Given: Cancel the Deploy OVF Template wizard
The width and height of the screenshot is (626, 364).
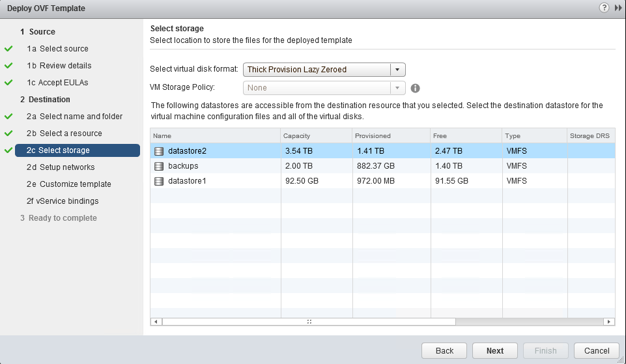Looking at the screenshot, I should pos(596,350).
